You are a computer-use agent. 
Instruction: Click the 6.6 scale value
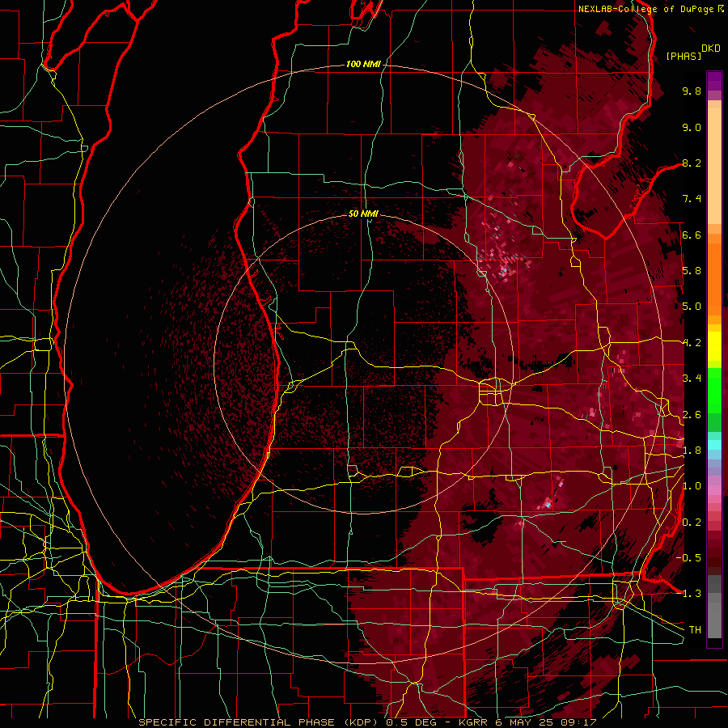point(692,235)
